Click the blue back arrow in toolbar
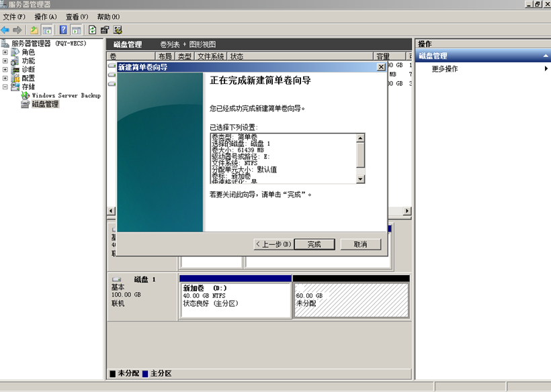This screenshot has height=392, width=551. pyautogui.click(x=5, y=30)
